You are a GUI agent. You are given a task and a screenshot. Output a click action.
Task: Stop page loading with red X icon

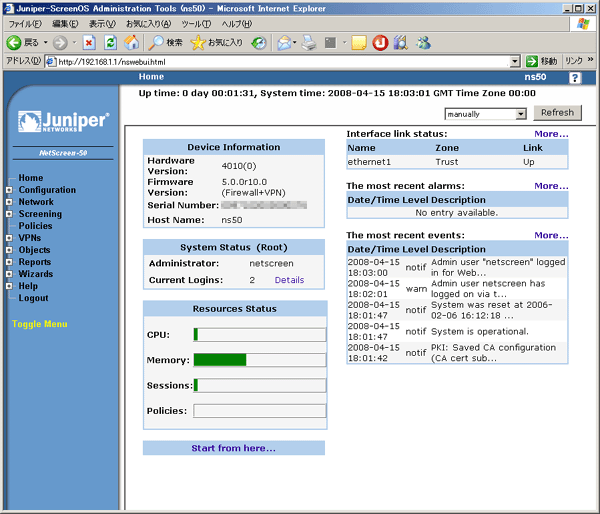tap(89, 42)
